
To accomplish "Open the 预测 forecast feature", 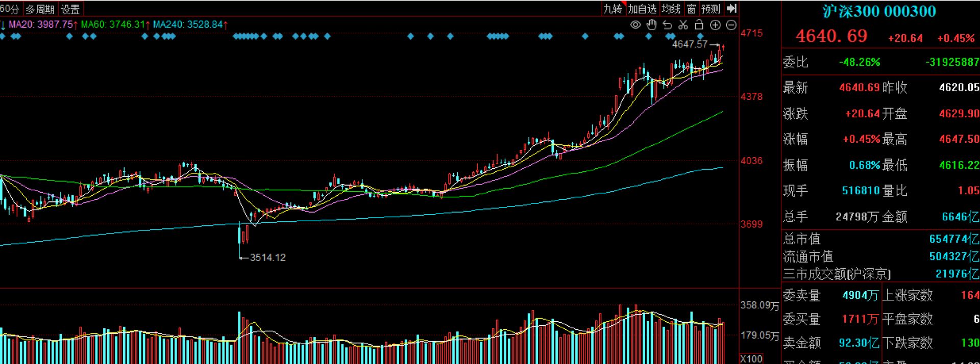I will coord(710,9).
